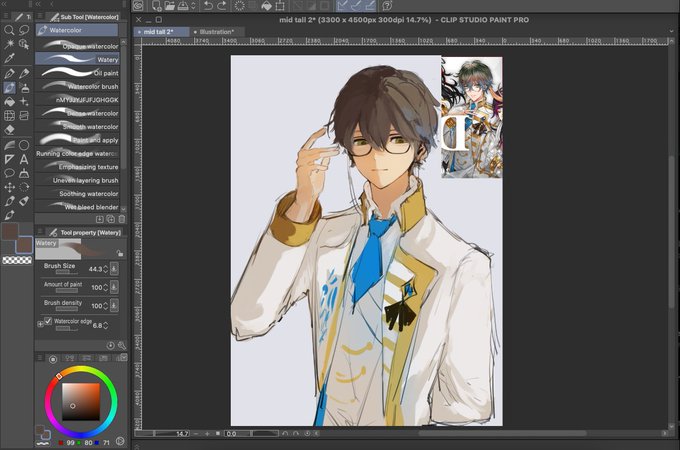Select the Pen tool

pos(9,73)
